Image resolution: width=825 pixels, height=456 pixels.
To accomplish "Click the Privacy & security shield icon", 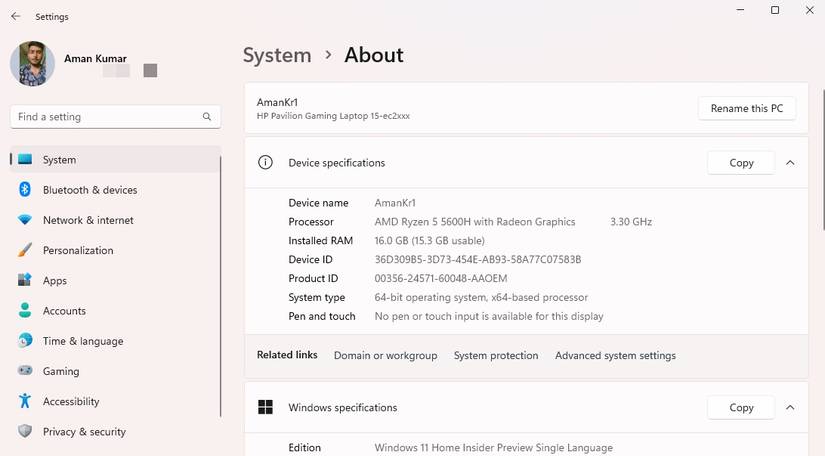I will (x=25, y=432).
